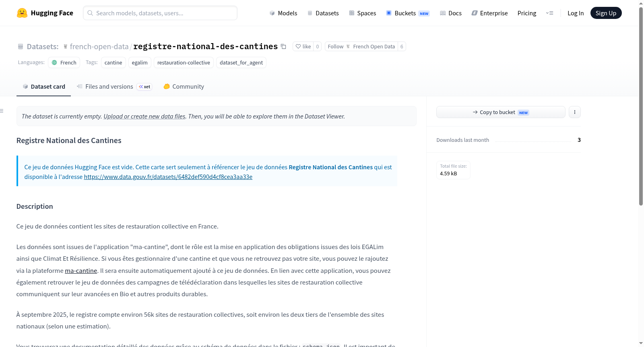The height and width of the screenshot is (347, 644).
Task: Like the dataset with the heart button
Action: pos(303,46)
